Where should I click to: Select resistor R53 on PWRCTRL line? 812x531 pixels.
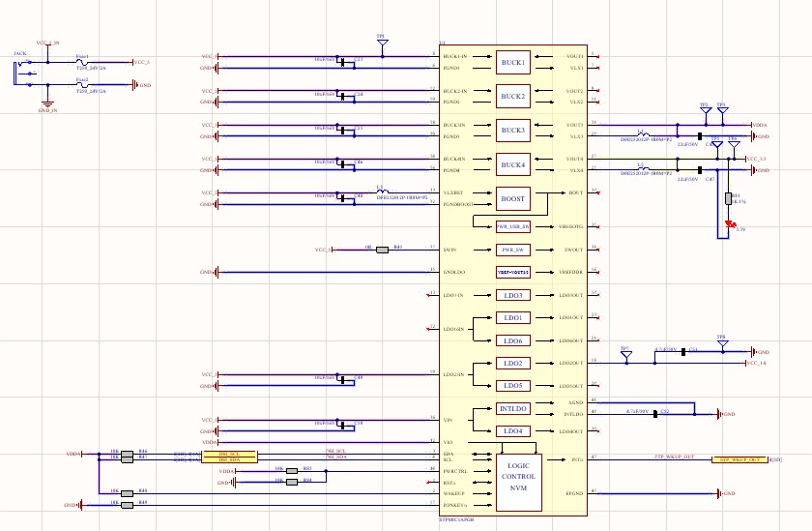[x=292, y=471]
